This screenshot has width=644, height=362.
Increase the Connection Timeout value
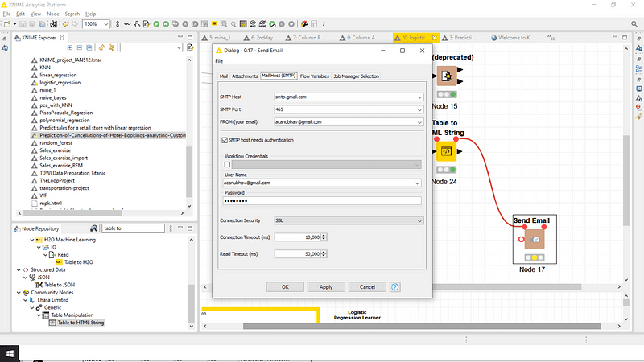click(324, 235)
